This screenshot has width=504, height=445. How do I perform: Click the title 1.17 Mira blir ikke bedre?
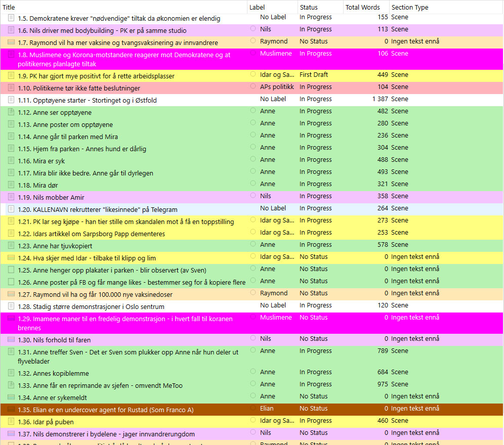(86, 173)
